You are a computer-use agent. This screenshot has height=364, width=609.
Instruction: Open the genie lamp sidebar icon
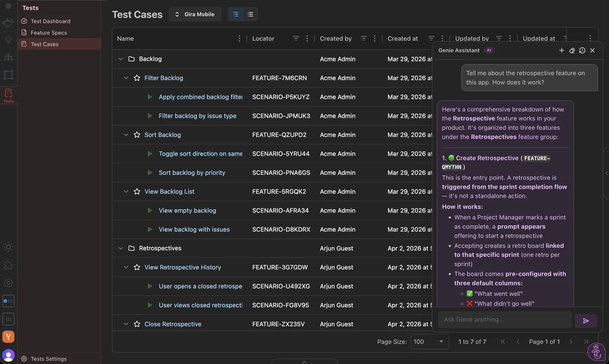pos(8,23)
